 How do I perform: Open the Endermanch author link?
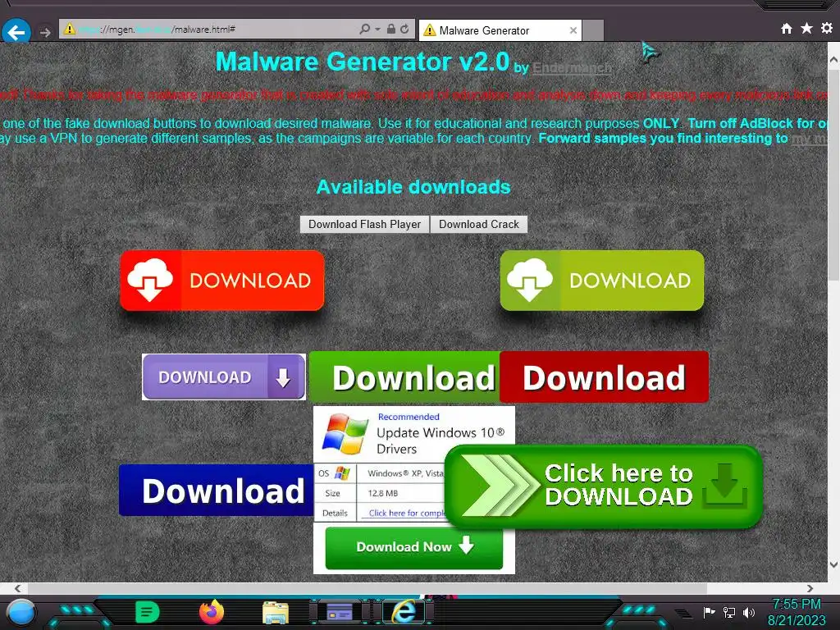point(572,67)
